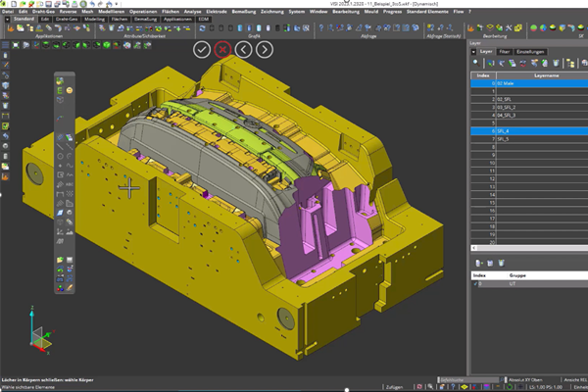Open the Filter tab in Layer panel

(x=505, y=52)
